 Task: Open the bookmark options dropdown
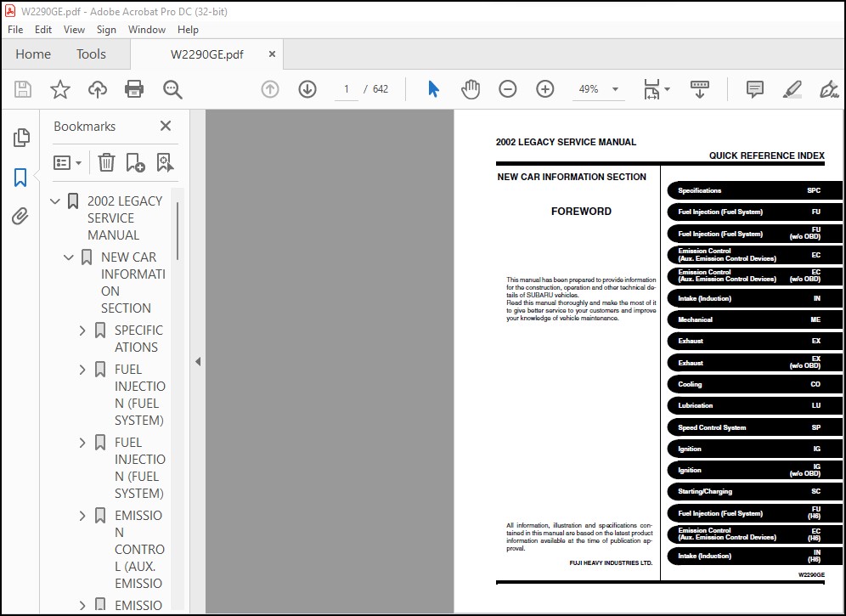click(x=67, y=162)
